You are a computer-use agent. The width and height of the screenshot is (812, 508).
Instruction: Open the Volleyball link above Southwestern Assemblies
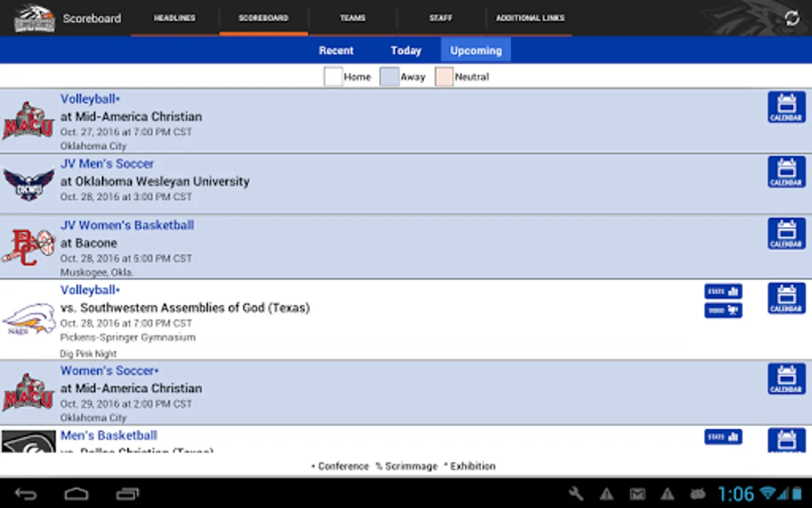click(90, 290)
